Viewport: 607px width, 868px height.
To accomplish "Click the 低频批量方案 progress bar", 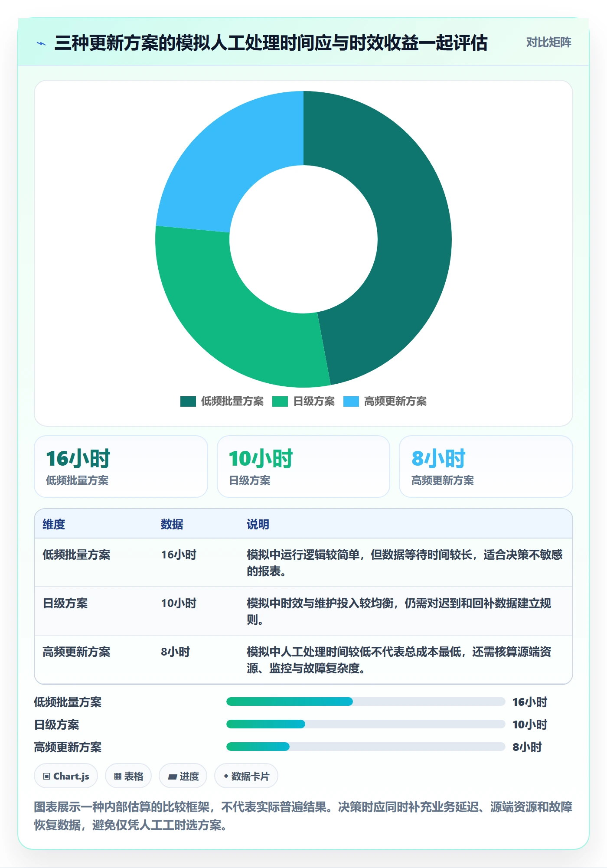I will [366, 702].
